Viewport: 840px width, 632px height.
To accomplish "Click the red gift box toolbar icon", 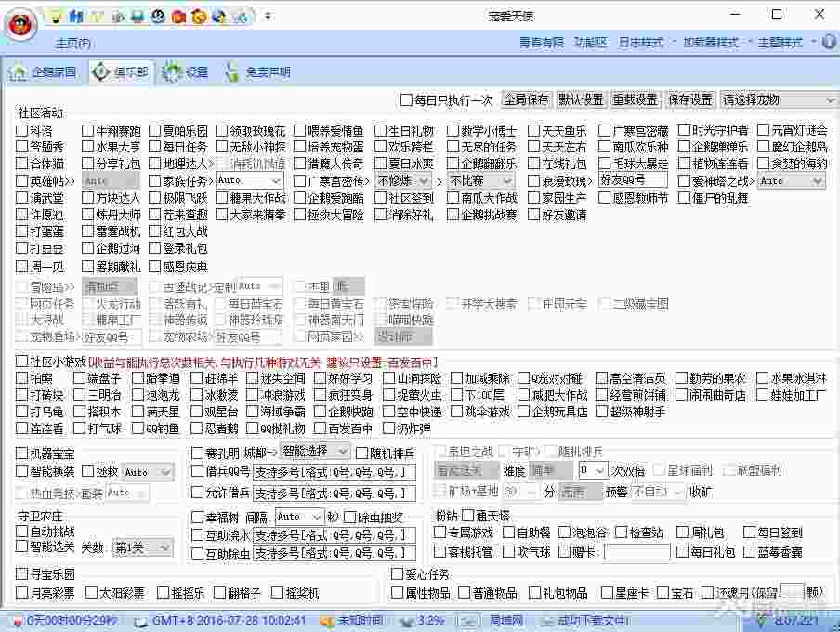I will (178, 17).
